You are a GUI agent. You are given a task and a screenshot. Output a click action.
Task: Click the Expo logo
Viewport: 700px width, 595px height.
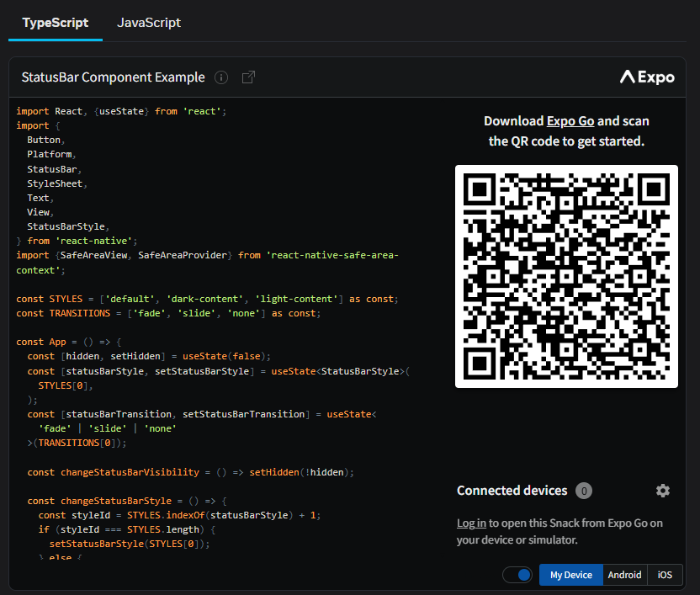tap(647, 77)
